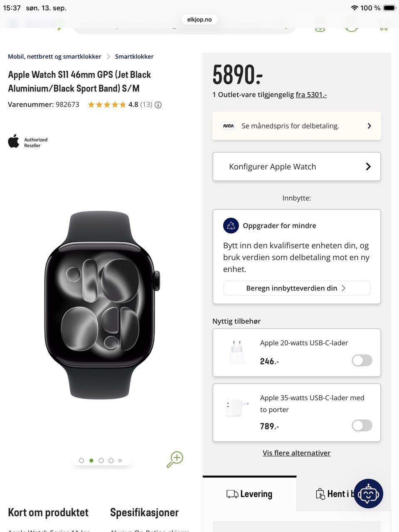The width and height of the screenshot is (399, 532).
Task: Click the delivery truck icon
Action: [x=232, y=494]
